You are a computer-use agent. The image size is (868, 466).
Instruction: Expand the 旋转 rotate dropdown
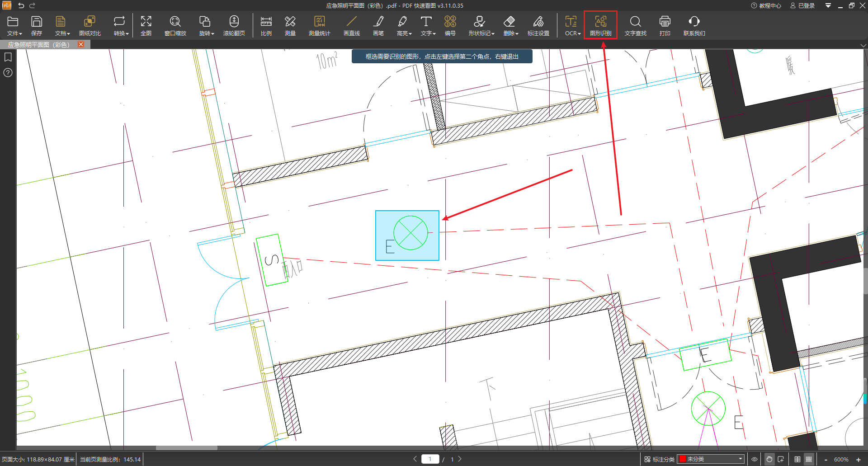207,25
